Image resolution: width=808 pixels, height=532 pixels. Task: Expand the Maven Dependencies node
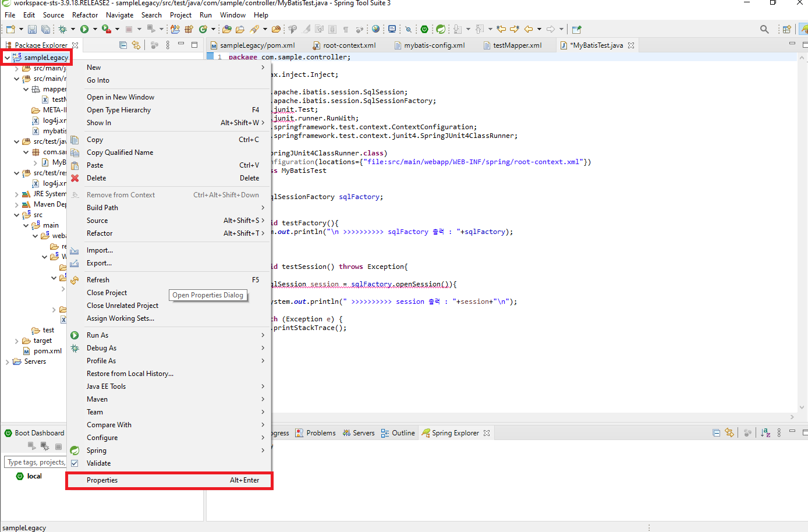tap(16, 204)
